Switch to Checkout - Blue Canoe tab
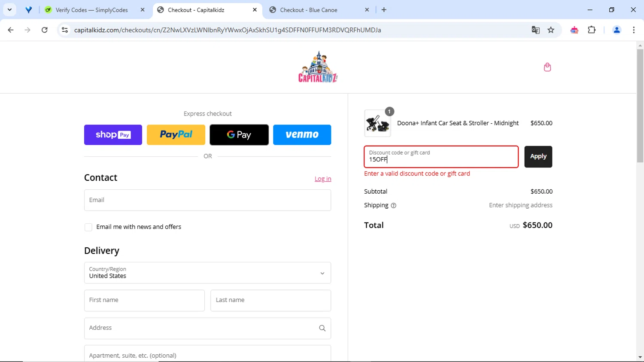This screenshot has height=362, width=644. [x=308, y=10]
